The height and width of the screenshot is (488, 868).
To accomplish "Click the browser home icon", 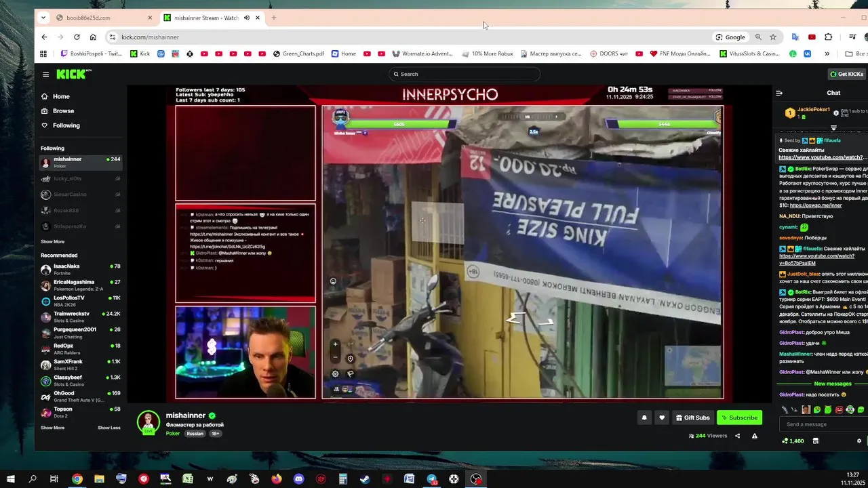I will pos(93,37).
